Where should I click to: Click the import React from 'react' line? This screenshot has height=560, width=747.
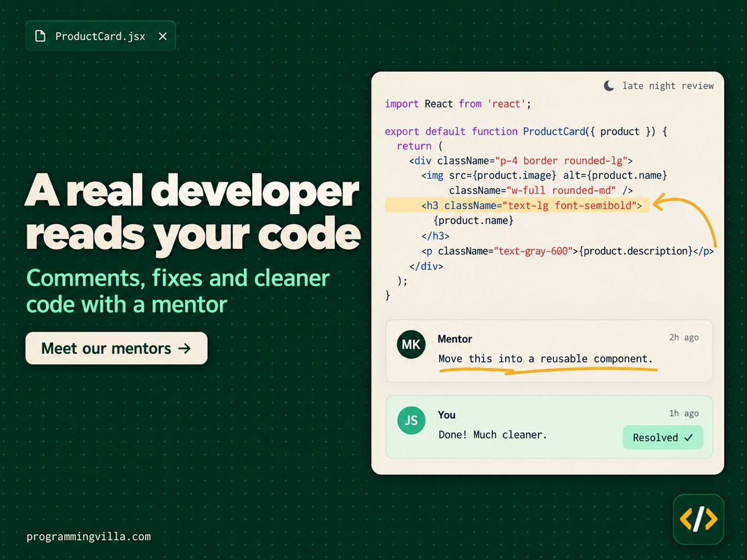(458, 104)
